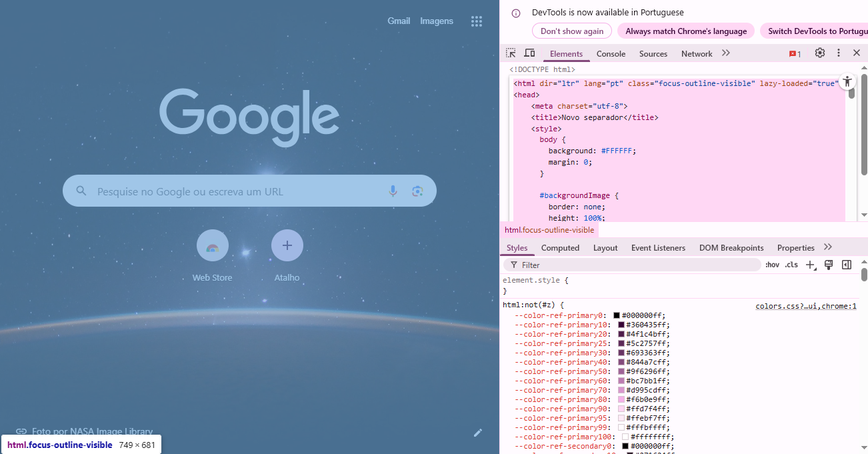
Task: Toggle the .cls element classes panel
Action: pyautogui.click(x=791, y=265)
